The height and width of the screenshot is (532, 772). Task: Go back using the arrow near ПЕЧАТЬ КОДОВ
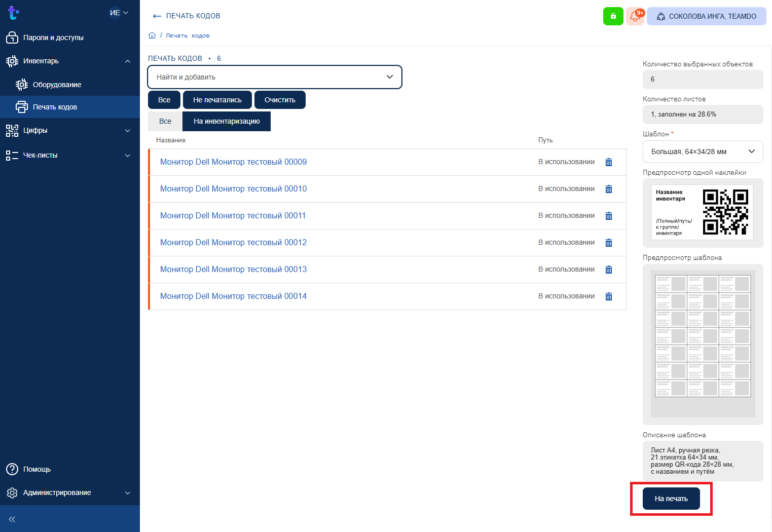coord(157,16)
